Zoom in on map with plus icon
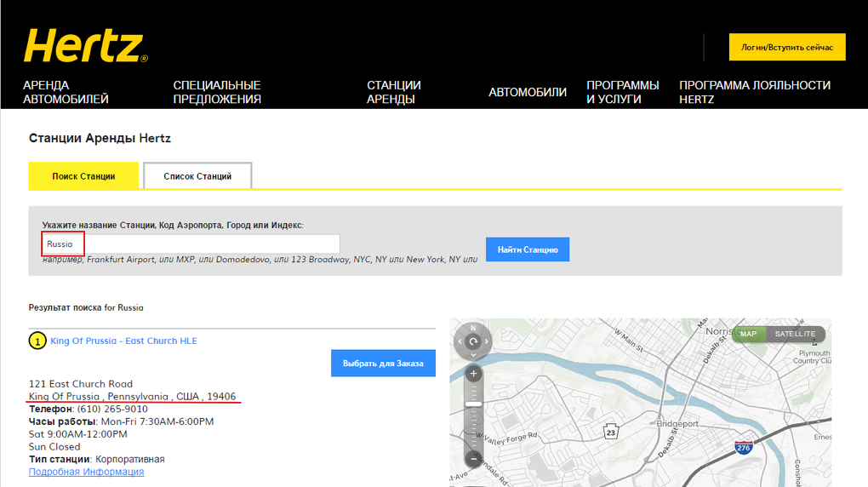Screen dimensions: 868x487 [473, 374]
